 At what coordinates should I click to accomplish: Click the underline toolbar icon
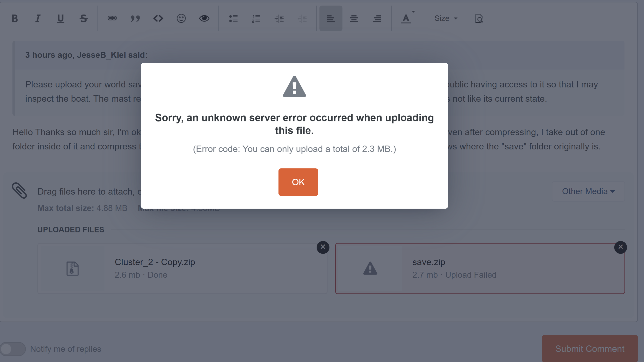tap(61, 19)
